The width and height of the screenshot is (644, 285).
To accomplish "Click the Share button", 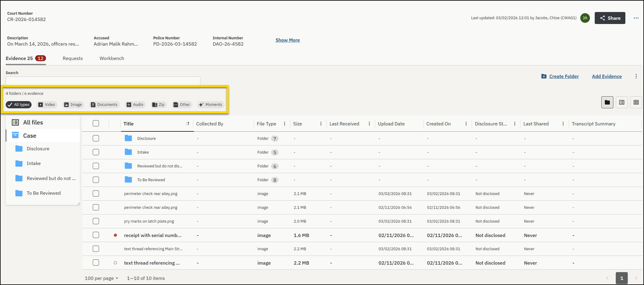I will point(610,18).
